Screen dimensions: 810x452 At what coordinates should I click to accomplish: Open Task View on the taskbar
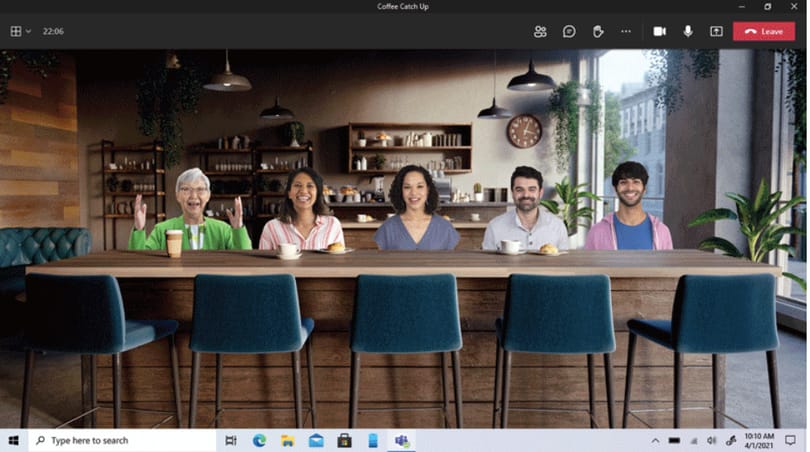(x=231, y=441)
